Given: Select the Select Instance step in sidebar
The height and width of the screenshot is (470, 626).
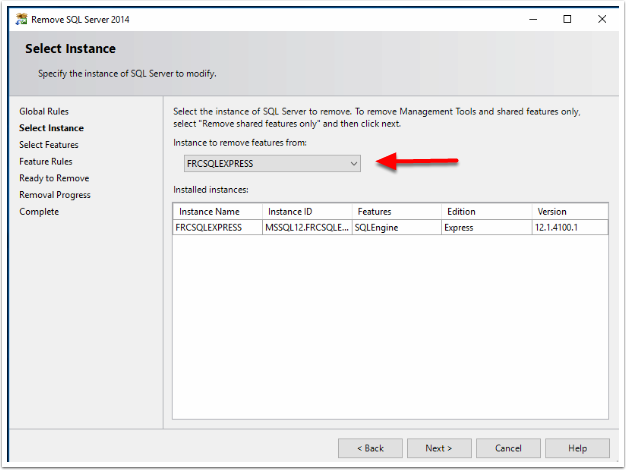Looking at the screenshot, I should tap(52, 128).
